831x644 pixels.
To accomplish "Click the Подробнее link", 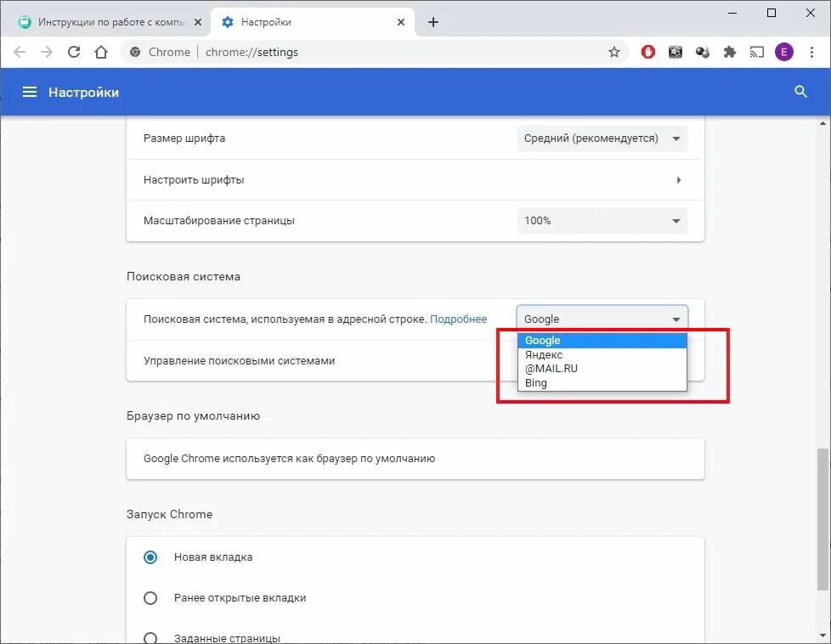I will (459, 319).
